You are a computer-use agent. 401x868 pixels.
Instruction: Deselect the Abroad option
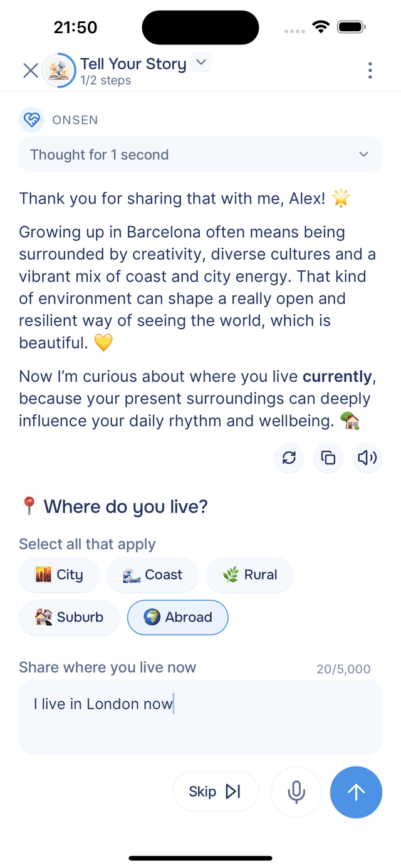click(x=177, y=617)
